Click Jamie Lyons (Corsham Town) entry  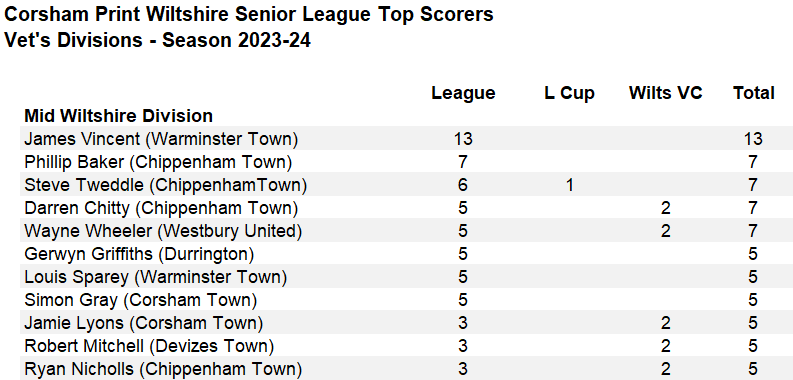(144, 323)
